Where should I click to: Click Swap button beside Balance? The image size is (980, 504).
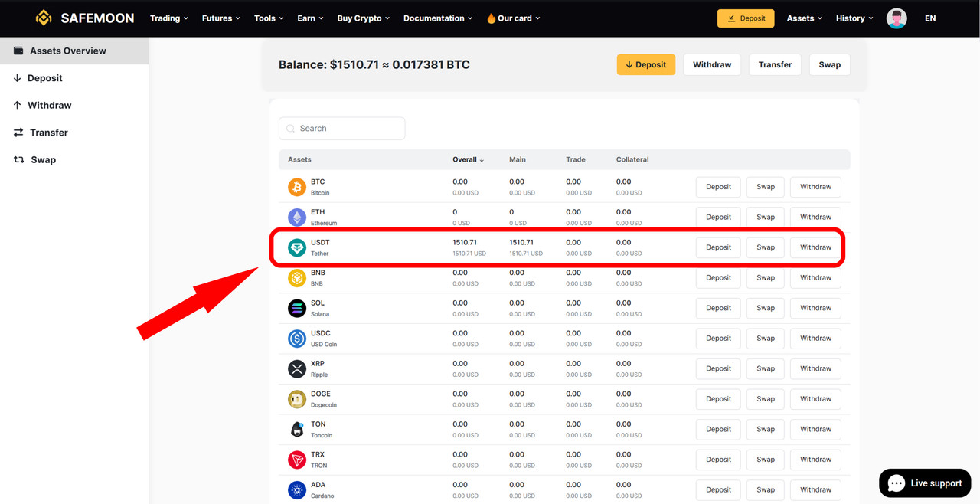tap(830, 64)
